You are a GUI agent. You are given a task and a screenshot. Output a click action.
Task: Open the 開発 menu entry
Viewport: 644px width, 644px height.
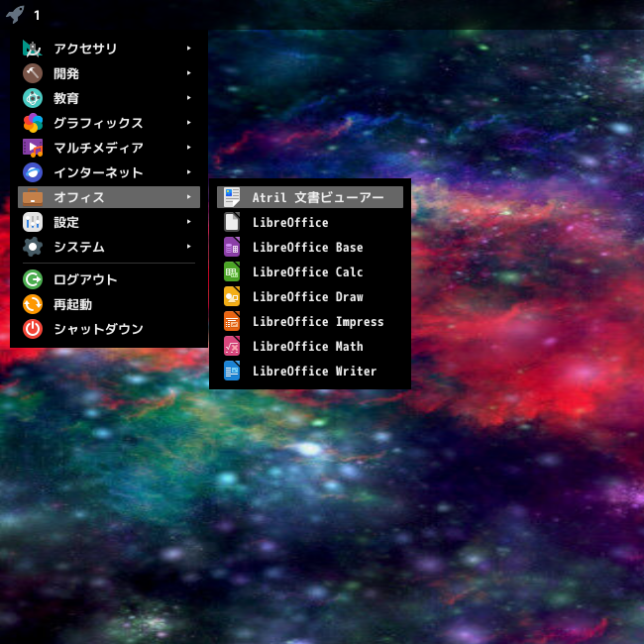coord(109,73)
